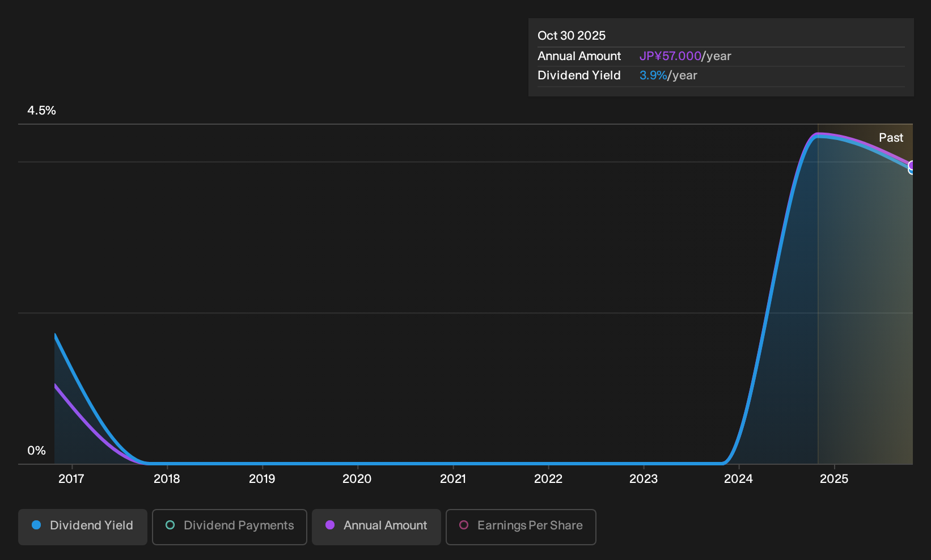Click the 'Annual Amount' label in the tooltip
This screenshot has width=931, height=560.
[x=579, y=56]
